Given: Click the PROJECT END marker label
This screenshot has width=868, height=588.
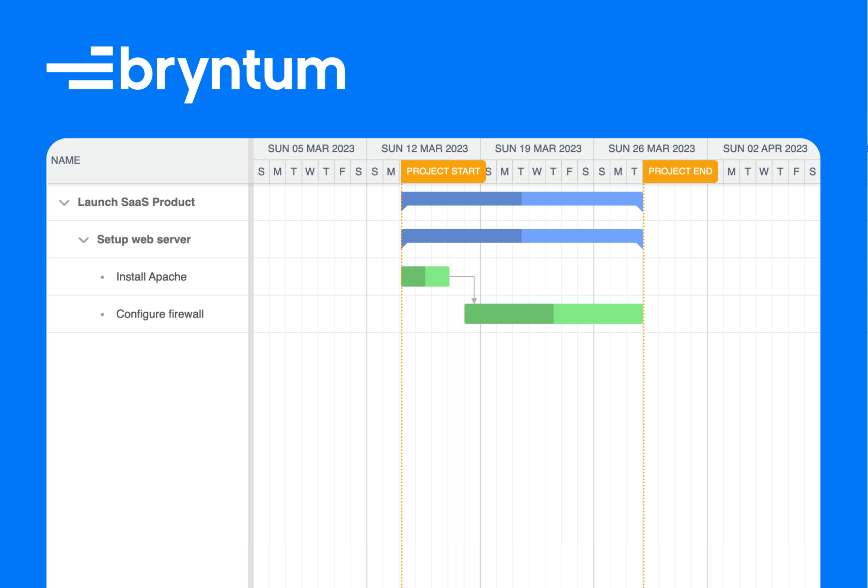Looking at the screenshot, I should click(x=680, y=171).
